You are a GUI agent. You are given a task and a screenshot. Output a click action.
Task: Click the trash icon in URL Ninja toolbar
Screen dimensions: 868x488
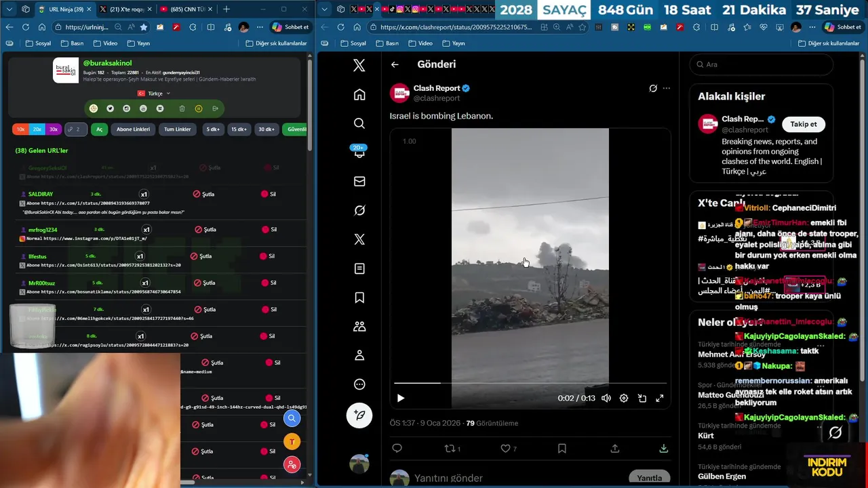pyautogui.click(x=182, y=108)
